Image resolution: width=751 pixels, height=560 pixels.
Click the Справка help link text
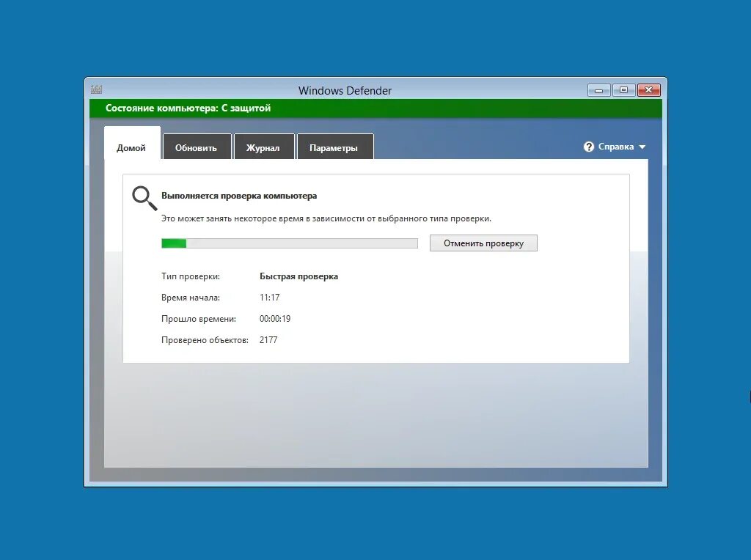pyautogui.click(x=616, y=147)
